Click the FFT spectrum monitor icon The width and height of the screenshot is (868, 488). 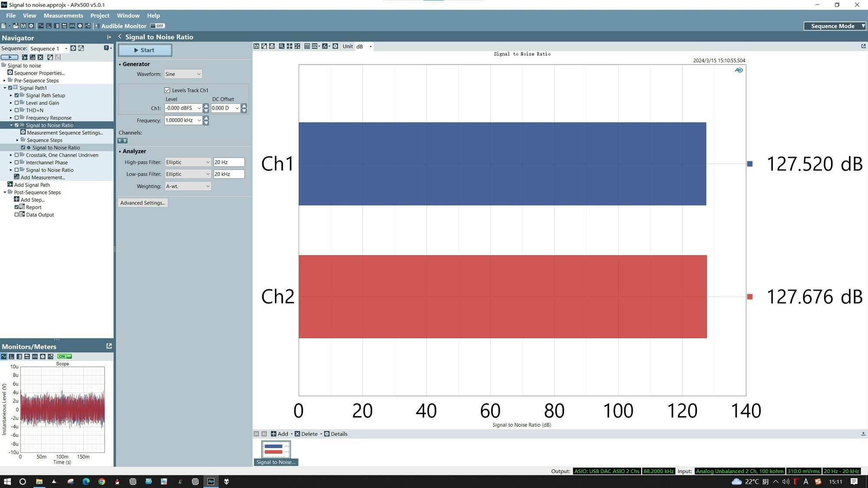tap(49, 26)
